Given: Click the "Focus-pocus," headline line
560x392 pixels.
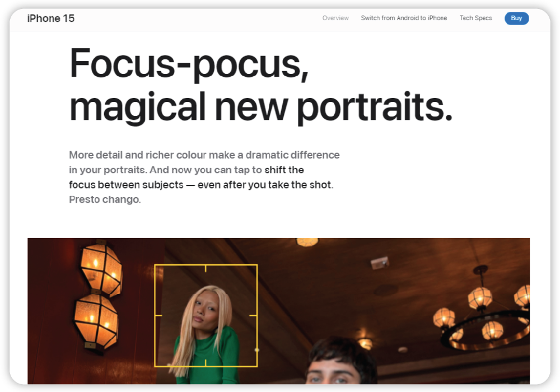Looking at the screenshot, I should pyautogui.click(x=189, y=64).
